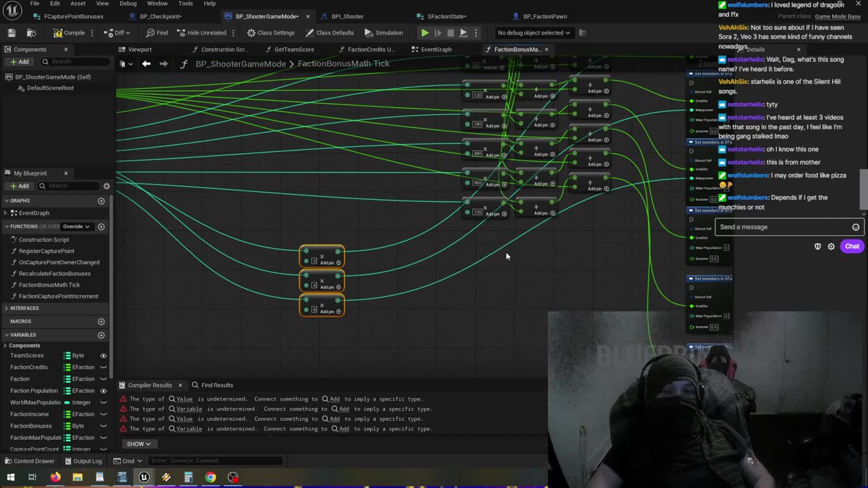Click the Compile button
Image resolution: width=868 pixels, height=488 pixels.
[x=69, y=33]
